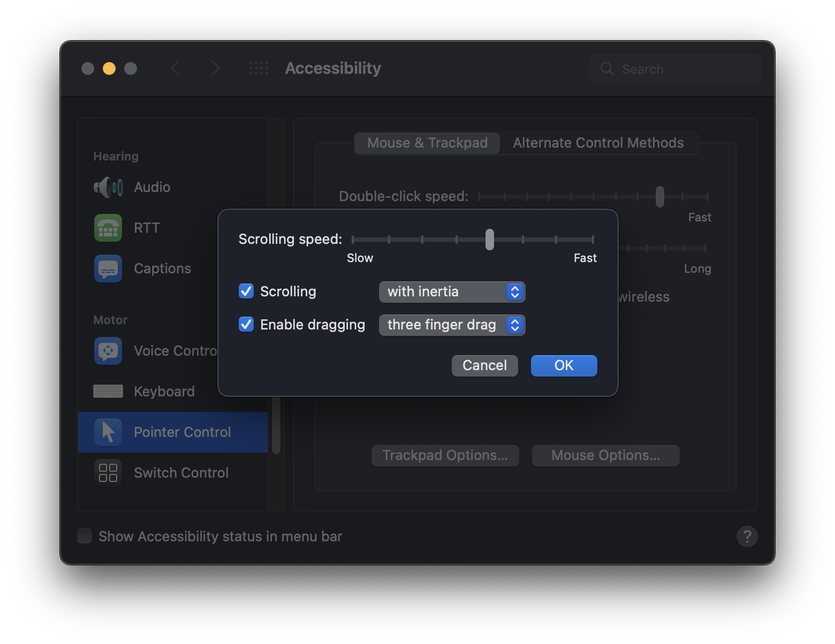Click the Search field in the toolbar
This screenshot has width=835, height=644.
click(x=675, y=69)
